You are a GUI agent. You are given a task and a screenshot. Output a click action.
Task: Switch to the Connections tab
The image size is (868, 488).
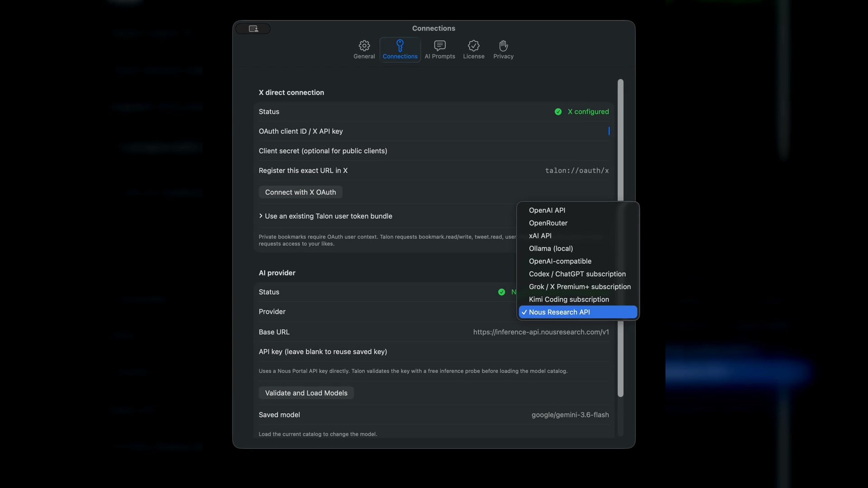400,50
